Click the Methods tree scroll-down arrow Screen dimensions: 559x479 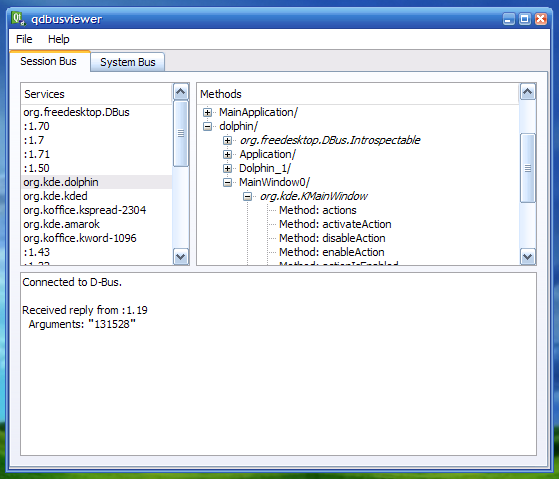pos(528,257)
